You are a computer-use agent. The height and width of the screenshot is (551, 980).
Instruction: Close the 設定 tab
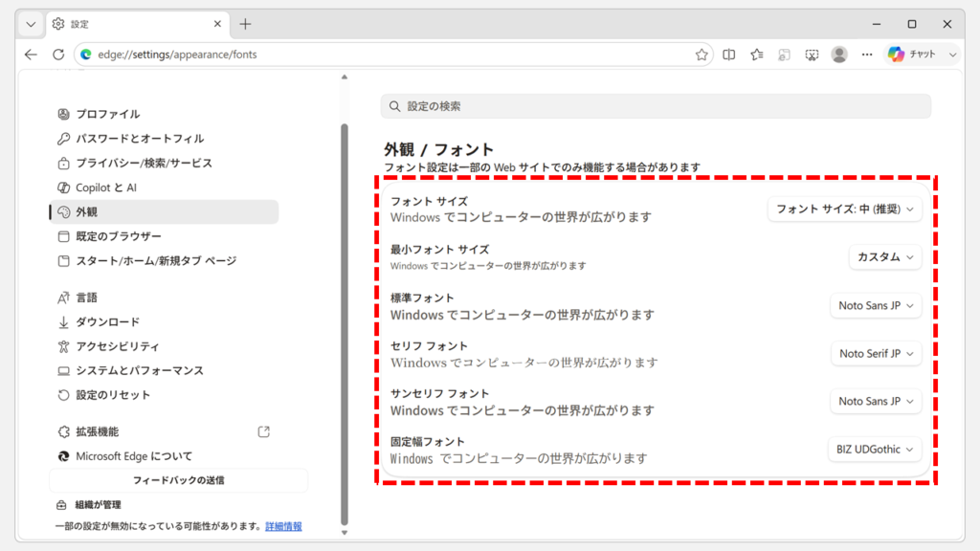(217, 24)
